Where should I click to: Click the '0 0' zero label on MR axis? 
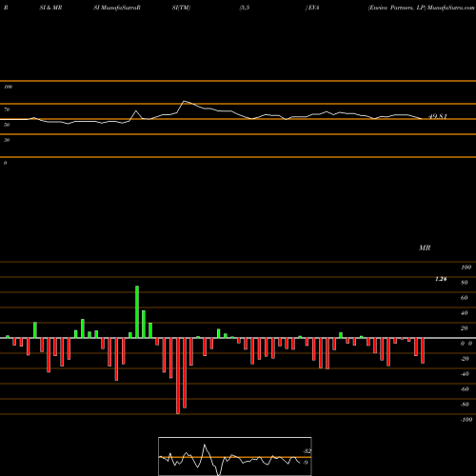pos(466,344)
